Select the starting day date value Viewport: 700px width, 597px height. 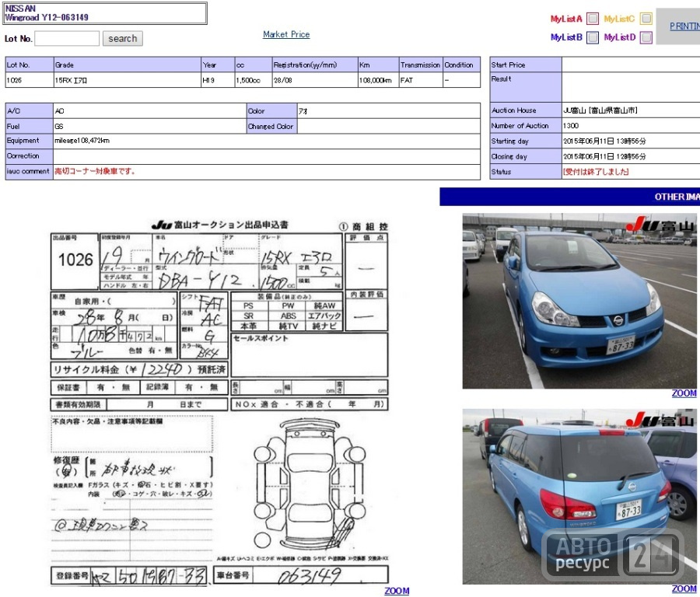pyautogui.click(x=604, y=141)
